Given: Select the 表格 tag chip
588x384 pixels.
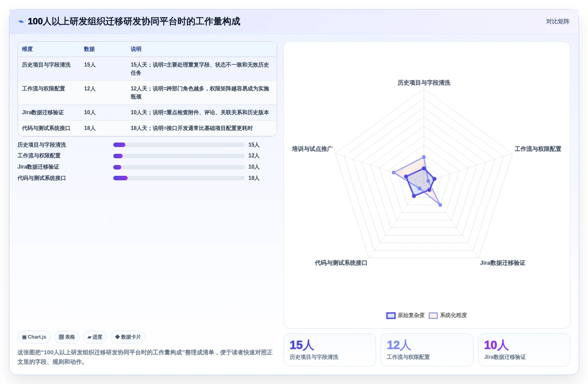Looking at the screenshot, I should coord(67,337).
